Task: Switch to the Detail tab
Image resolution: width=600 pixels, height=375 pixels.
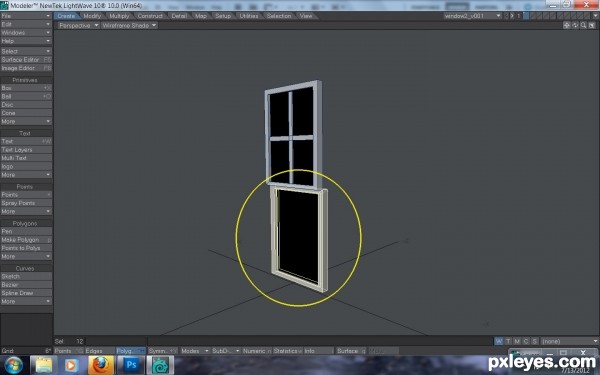Action: [179, 16]
